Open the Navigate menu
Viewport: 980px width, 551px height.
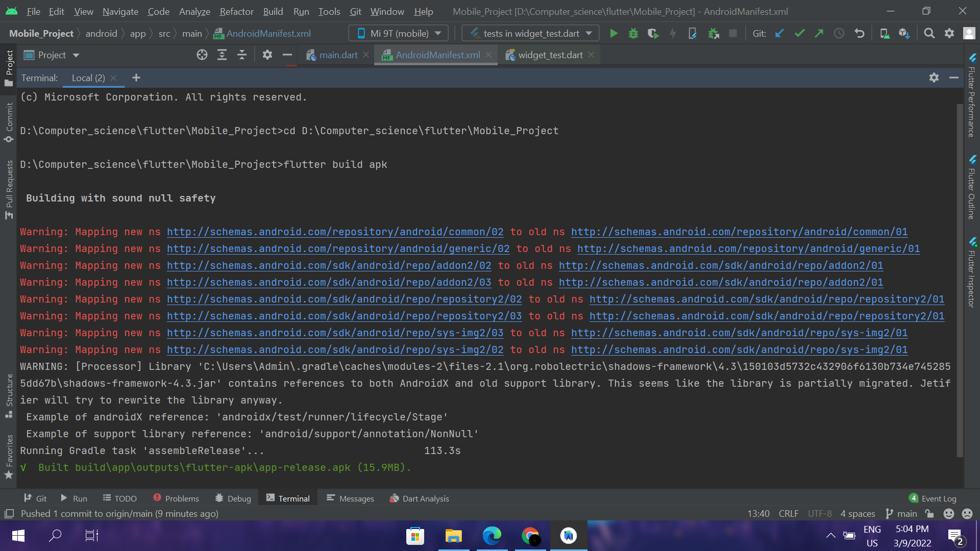120,11
